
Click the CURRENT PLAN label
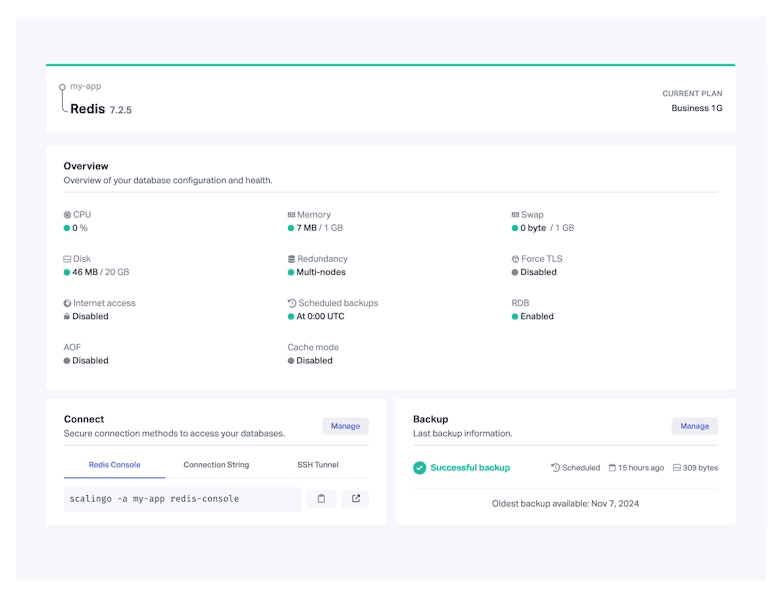click(x=692, y=94)
